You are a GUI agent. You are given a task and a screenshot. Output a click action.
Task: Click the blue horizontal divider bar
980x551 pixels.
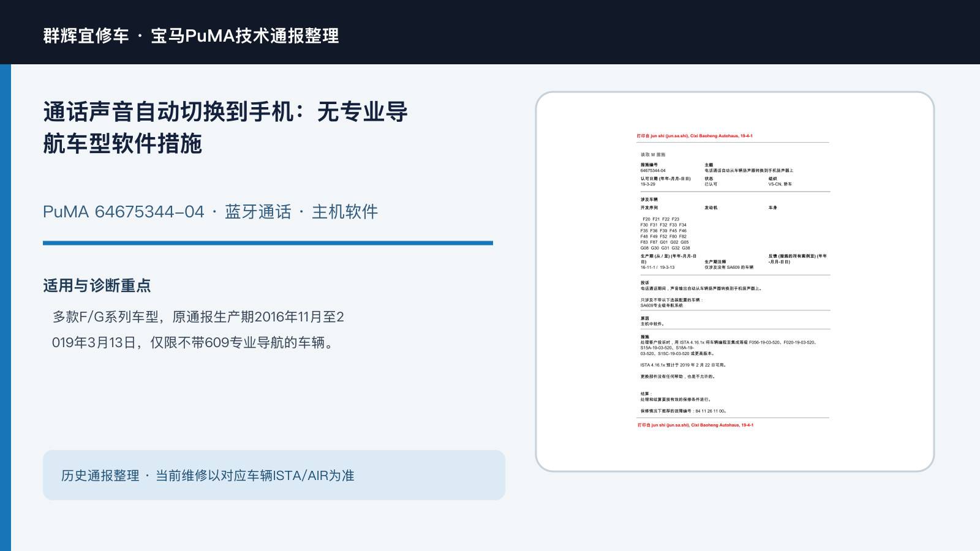pos(268,243)
